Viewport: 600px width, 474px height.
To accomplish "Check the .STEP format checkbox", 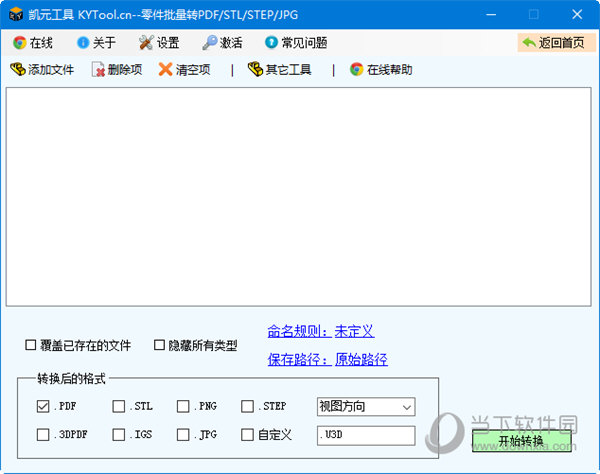I will pos(247,406).
